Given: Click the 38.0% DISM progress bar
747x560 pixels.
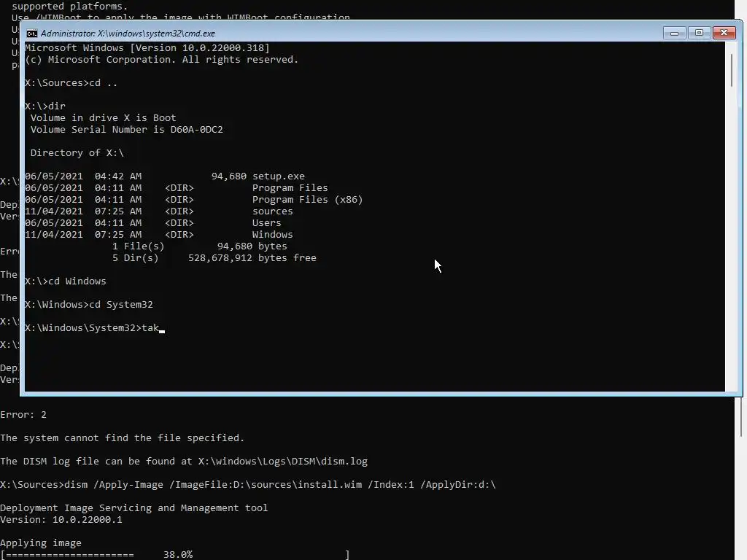Looking at the screenshot, I should coord(175,555).
